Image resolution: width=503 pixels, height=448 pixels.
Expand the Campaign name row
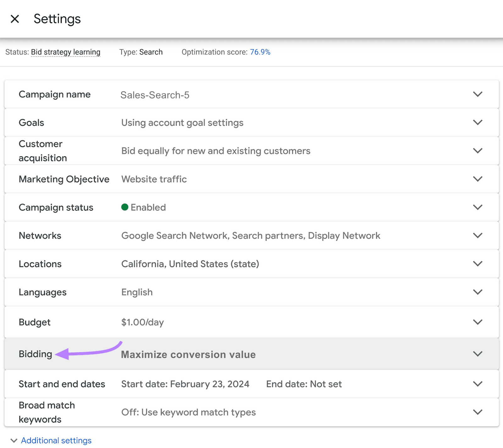coord(477,94)
